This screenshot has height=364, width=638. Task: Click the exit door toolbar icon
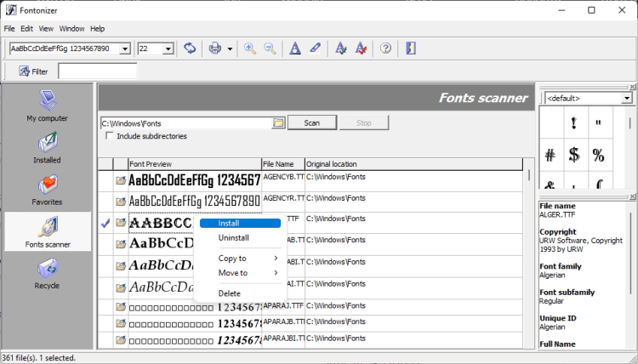click(411, 48)
